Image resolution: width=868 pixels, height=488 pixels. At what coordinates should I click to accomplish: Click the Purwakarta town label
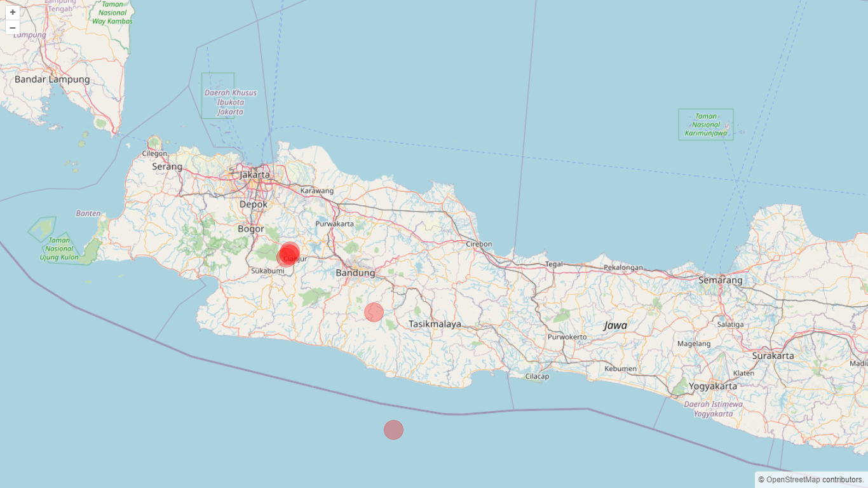335,224
